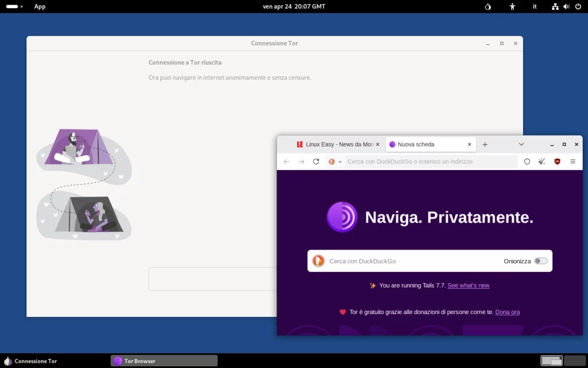Open the uBlock Origin extension icon

pos(557,162)
